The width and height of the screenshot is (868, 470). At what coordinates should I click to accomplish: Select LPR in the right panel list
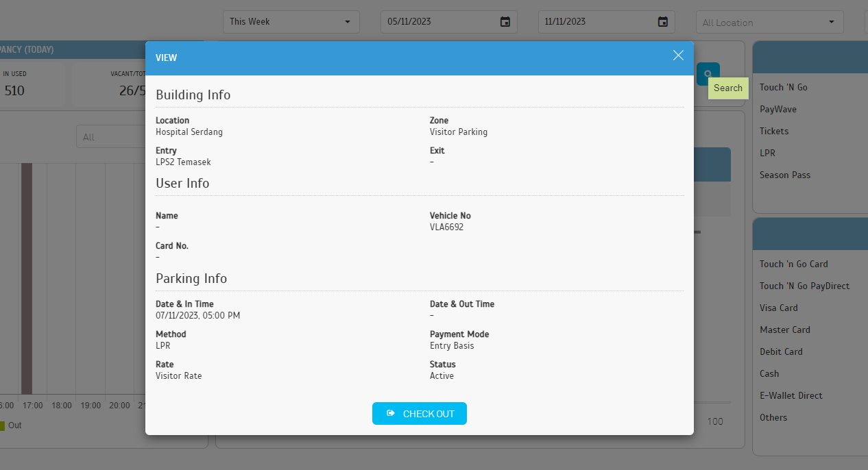767,153
